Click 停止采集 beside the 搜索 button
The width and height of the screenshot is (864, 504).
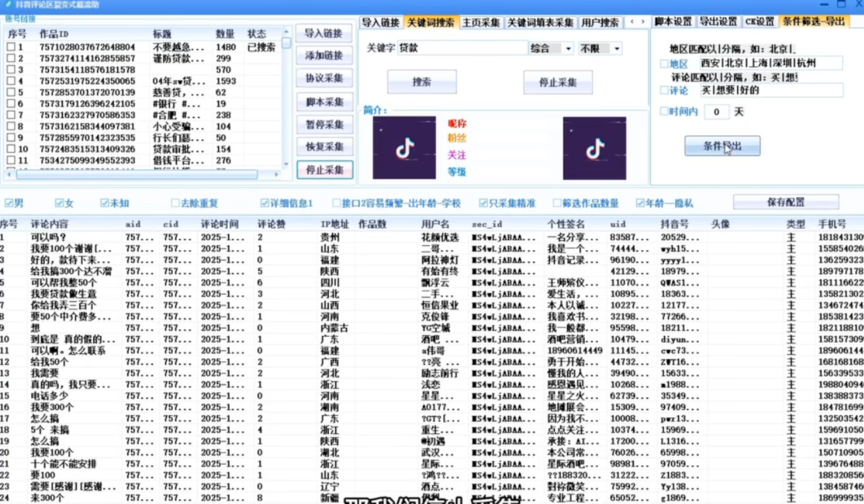558,83
